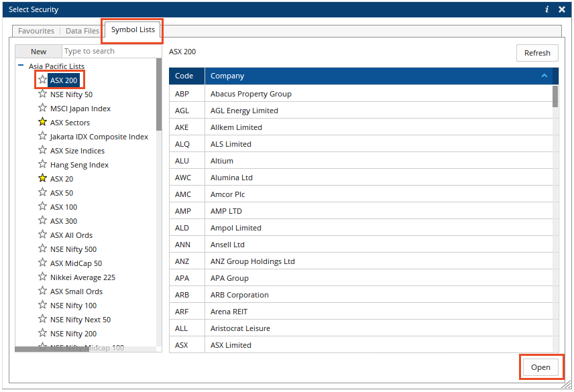Select Alumina Ltd row
574x392 pixels.
pyautogui.click(x=361, y=178)
